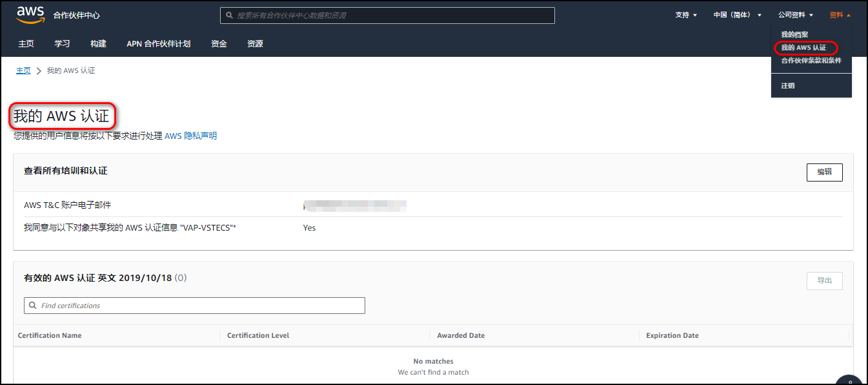Viewport: 868px width, 385px height.
Task: Sort by Certification Name column header
Action: coord(50,335)
